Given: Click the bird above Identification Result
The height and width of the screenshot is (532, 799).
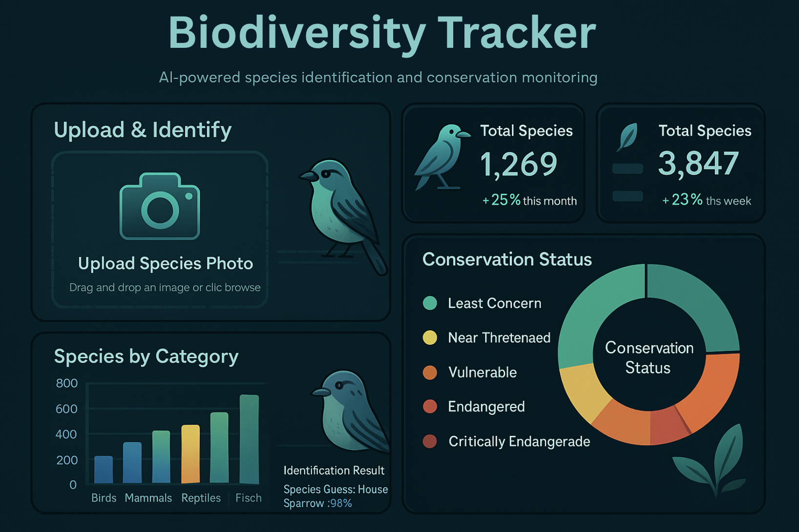Looking at the screenshot, I should point(351,411).
